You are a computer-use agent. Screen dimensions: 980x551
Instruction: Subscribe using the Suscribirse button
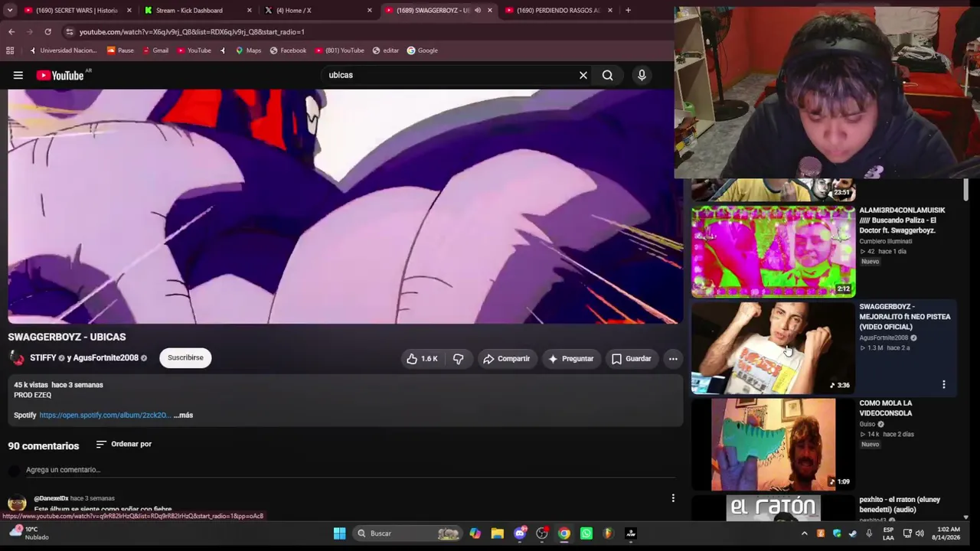point(185,357)
